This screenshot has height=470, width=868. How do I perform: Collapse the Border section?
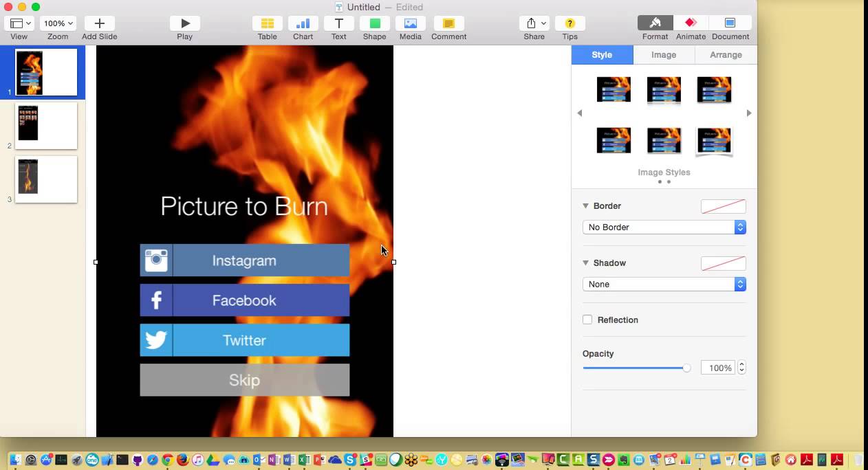(586, 206)
